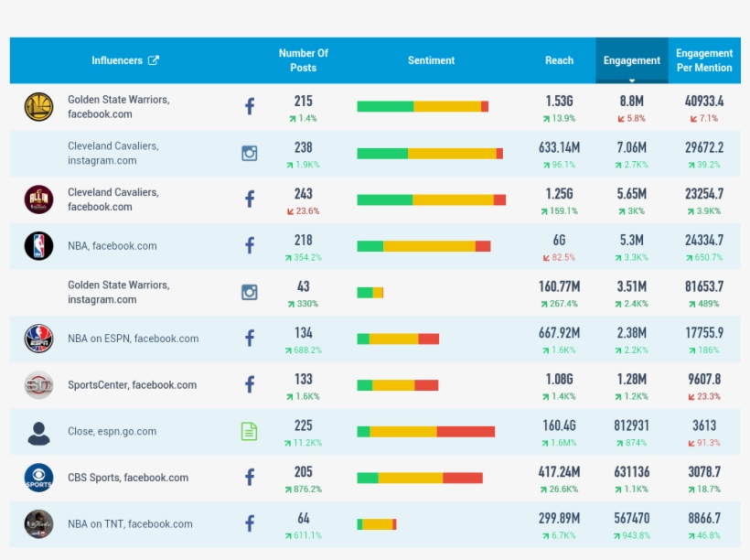The height and width of the screenshot is (560, 750).
Task: Click generic user avatar for espn.go.com row
Action: (x=38, y=433)
